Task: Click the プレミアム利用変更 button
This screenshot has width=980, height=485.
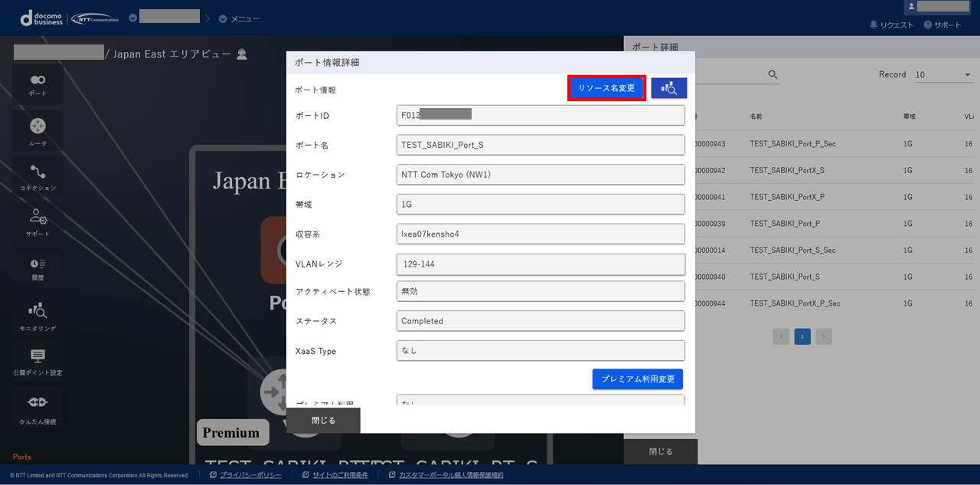Action: coord(637,379)
